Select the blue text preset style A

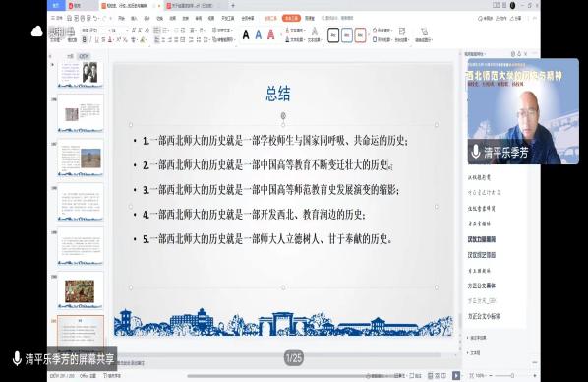pos(259,34)
